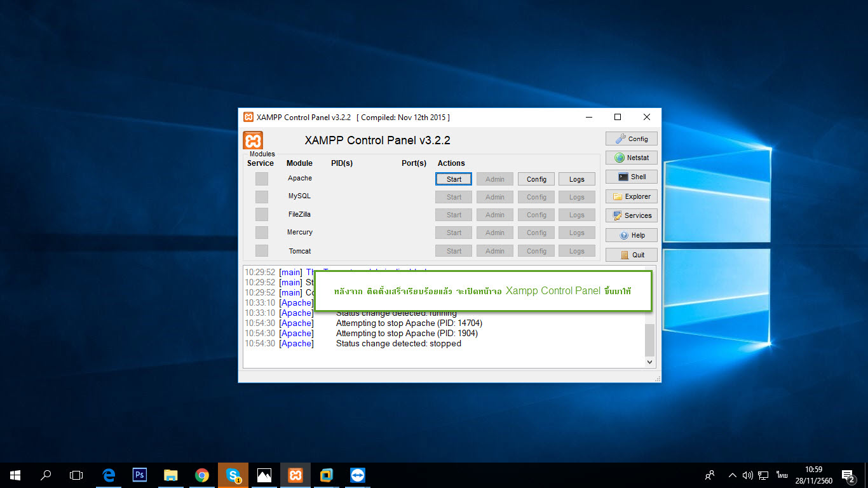The height and width of the screenshot is (488, 868).
Task: Toggle the Mercury service checkbox
Action: (262, 233)
